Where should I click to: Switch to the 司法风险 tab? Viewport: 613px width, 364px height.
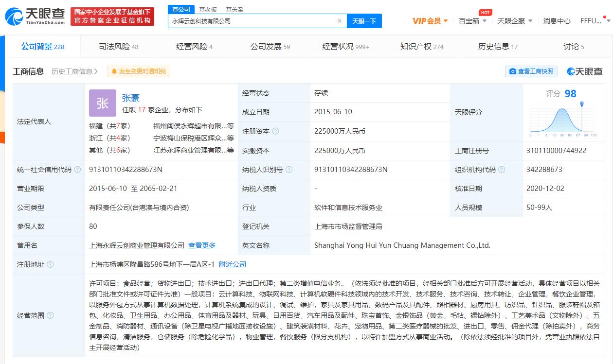(118, 47)
